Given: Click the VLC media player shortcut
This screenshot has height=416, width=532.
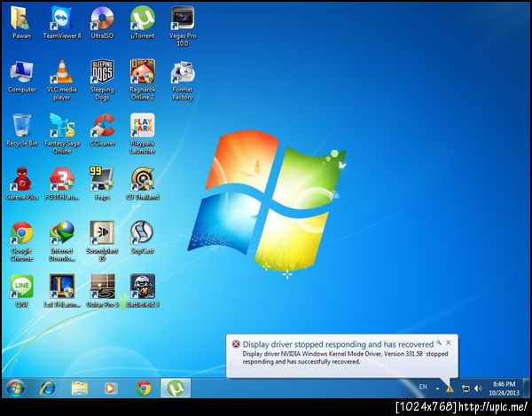Looking at the screenshot, I should coord(62,81).
